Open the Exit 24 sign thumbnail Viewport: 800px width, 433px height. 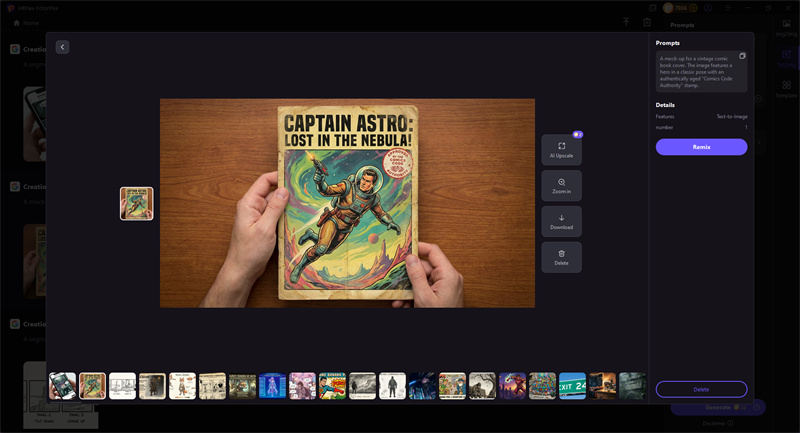tap(572, 386)
